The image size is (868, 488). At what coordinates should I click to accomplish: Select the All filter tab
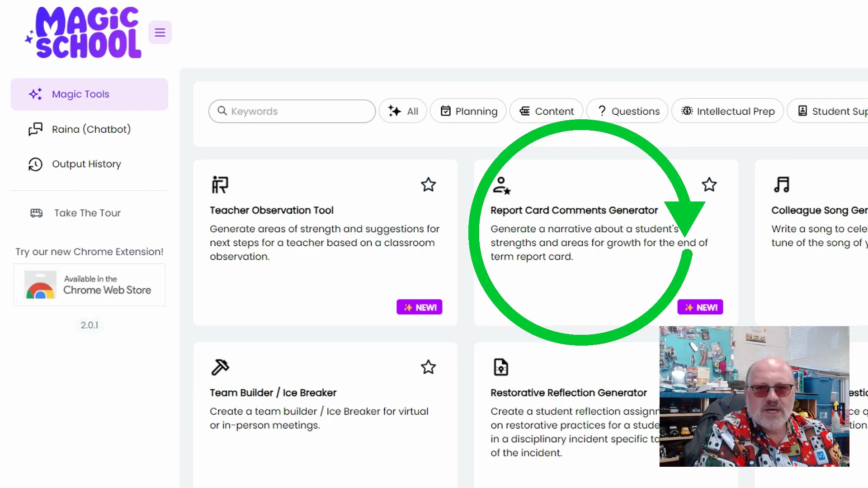point(403,111)
